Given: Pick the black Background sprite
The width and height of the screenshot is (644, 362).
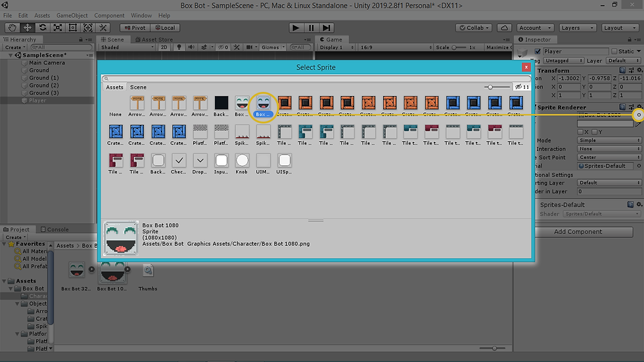Looking at the screenshot, I should pos(221,103).
